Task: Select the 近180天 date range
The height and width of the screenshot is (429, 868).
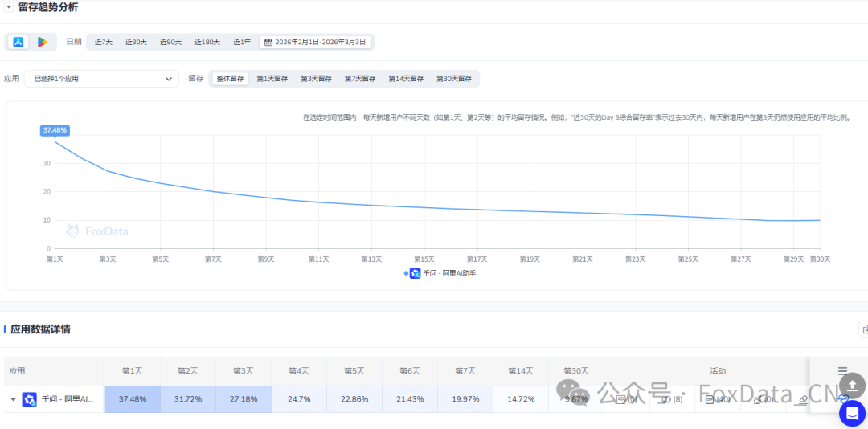Action: [x=207, y=42]
